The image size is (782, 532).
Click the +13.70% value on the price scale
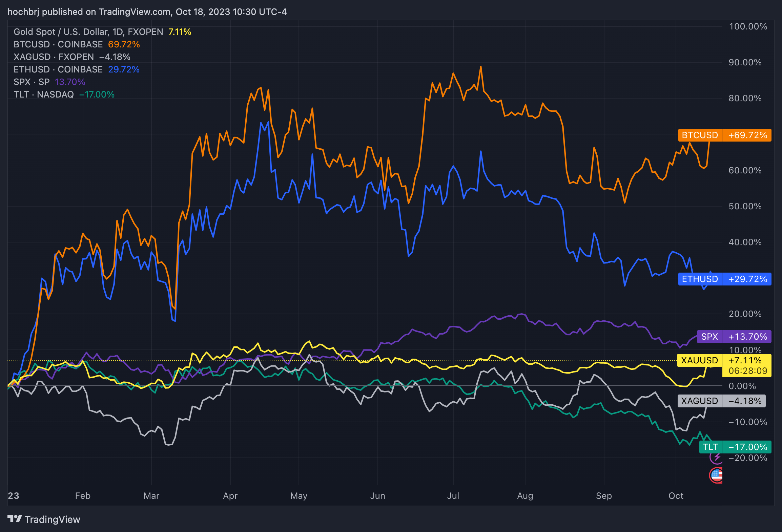tap(747, 337)
